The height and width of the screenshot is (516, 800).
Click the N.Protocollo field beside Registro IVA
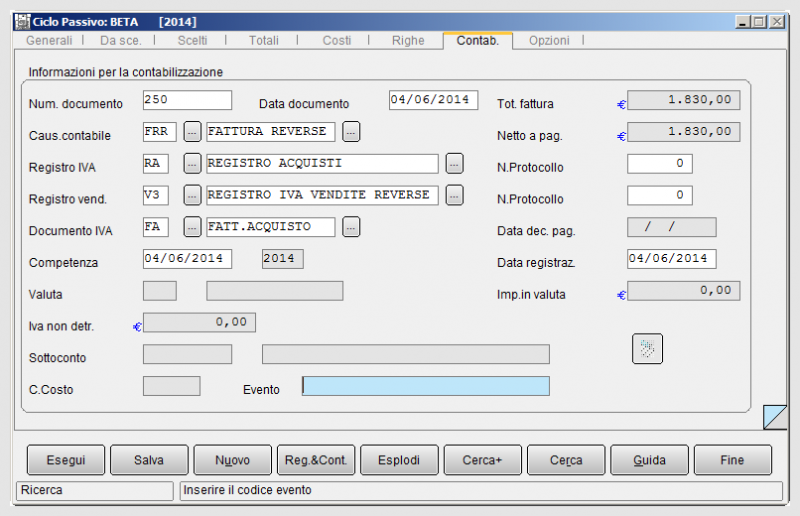pos(660,163)
